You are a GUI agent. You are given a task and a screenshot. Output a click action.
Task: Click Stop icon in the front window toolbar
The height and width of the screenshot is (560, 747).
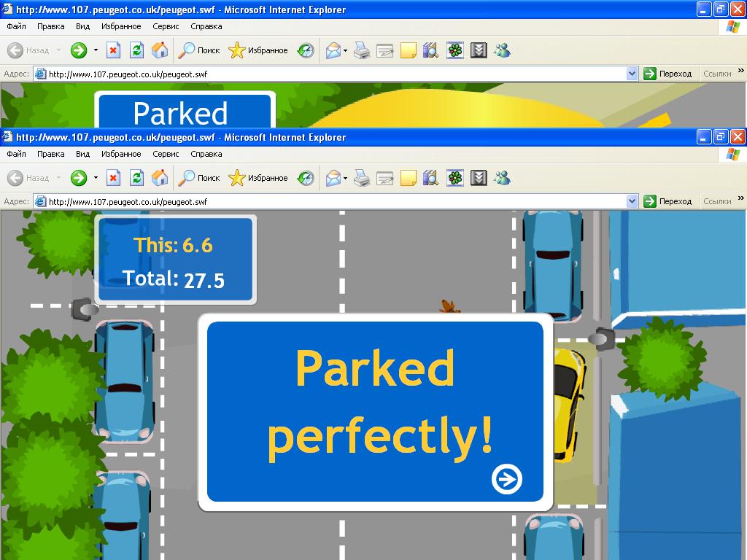113,178
